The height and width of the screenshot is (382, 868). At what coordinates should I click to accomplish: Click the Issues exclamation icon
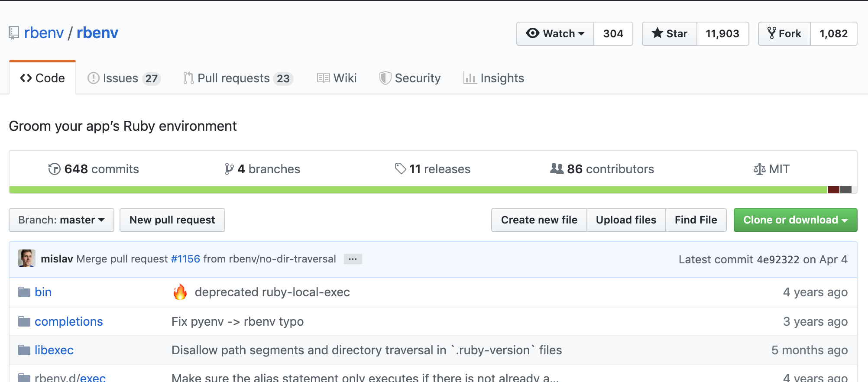(x=93, y=78)
